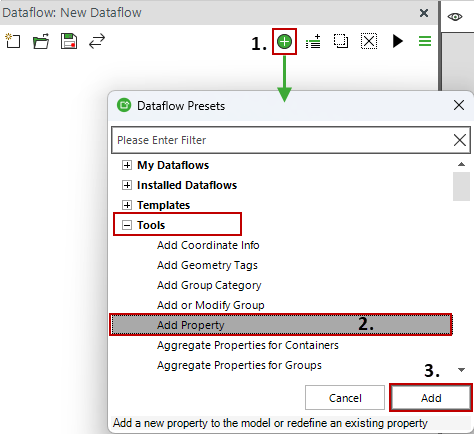Click the Cancel button
The width and height of the screenshot is (474, 434).
tap(345, 398)
